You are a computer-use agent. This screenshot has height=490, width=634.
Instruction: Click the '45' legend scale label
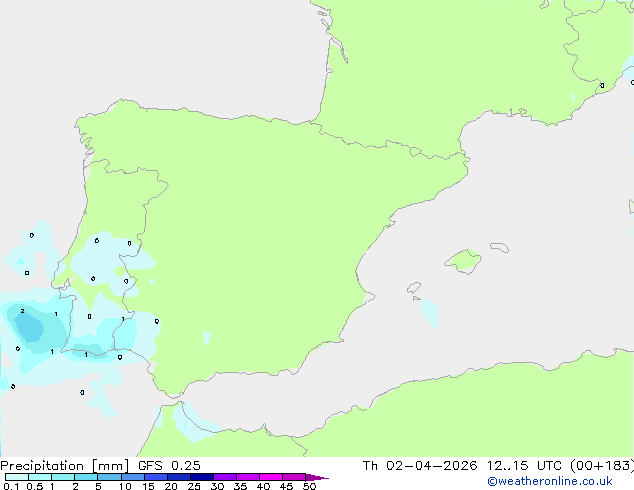(x=286, y=486)
